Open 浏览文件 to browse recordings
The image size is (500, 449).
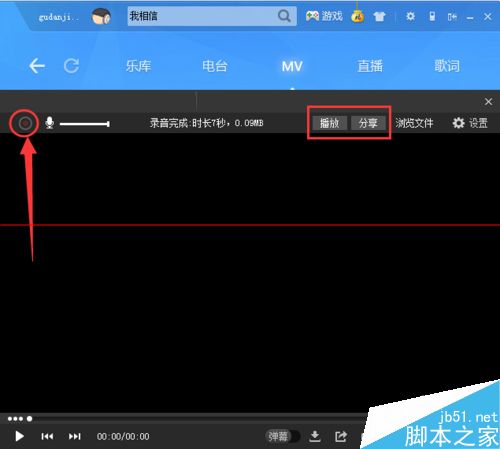[414, 123]
